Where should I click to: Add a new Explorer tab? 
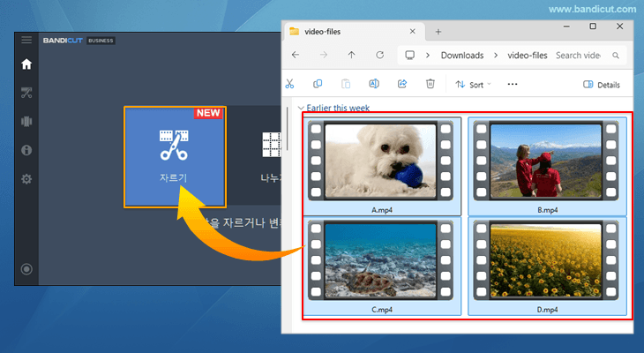438,32
